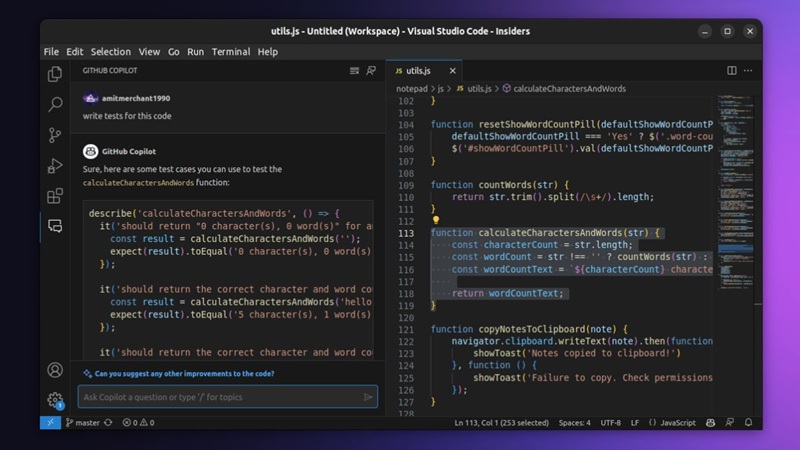The width and height of the screenshot is (800, 450).
Task: Click the calculateCharactersAndWords inline code in chat
Action: point(138,183)
